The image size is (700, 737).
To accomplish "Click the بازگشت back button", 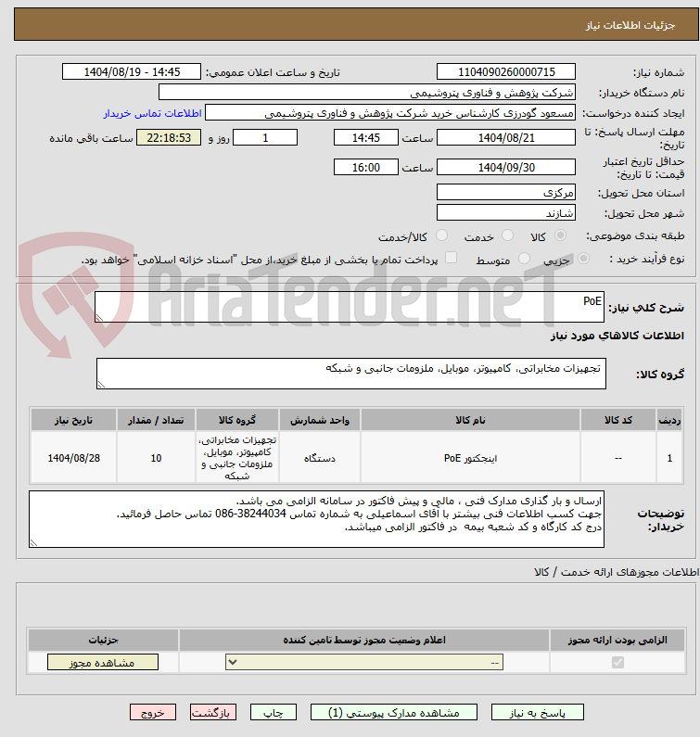I will coord(213,713).
